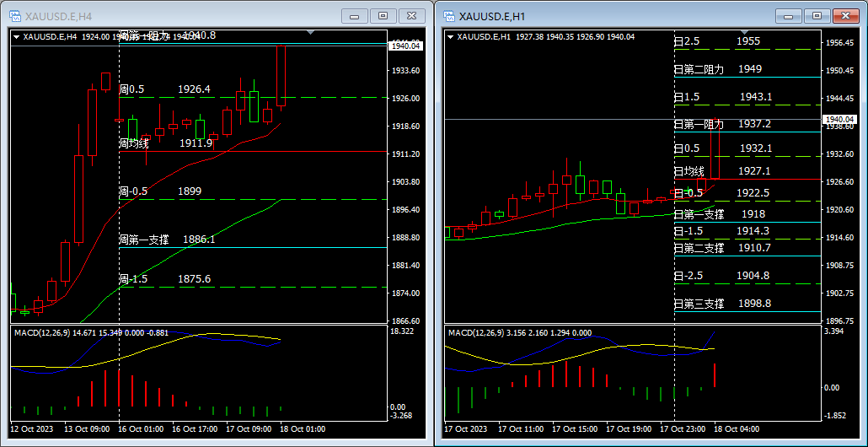Screen dimensions: 868x447
Task: Click the 16 Oct 17:00 time axis label
Action: tap(193, 429)
